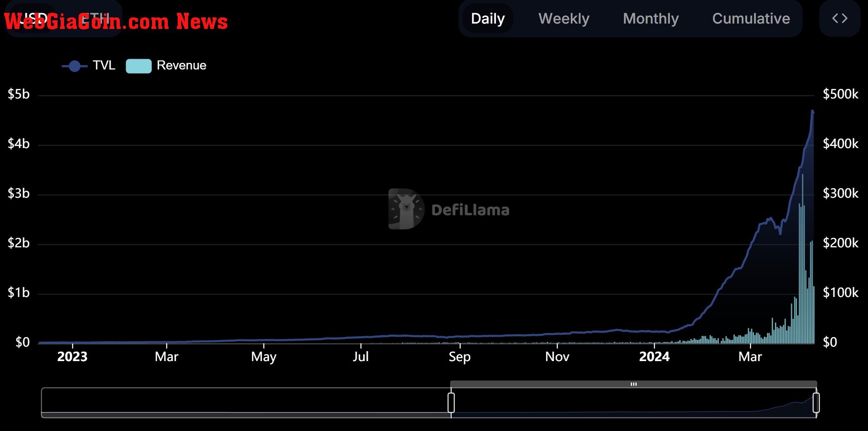Click the 2024 x-axis label

[654, 357]
